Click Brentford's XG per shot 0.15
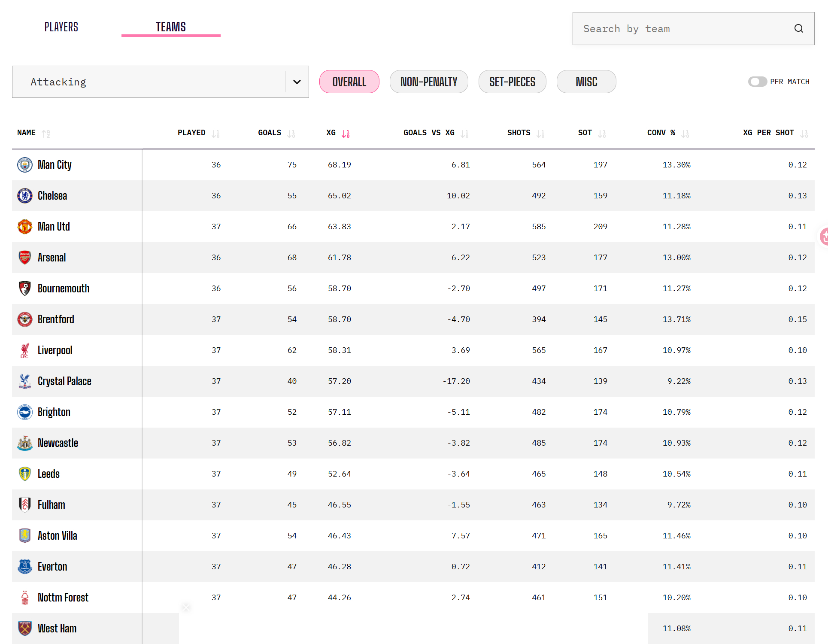This screenshot has width=828, height=644. [x=798, y=319]
